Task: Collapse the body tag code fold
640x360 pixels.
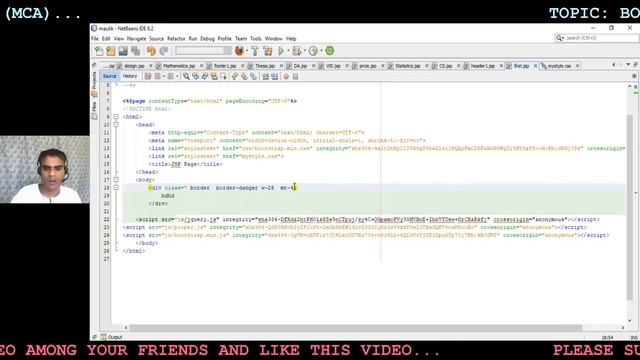Action: 116,180
